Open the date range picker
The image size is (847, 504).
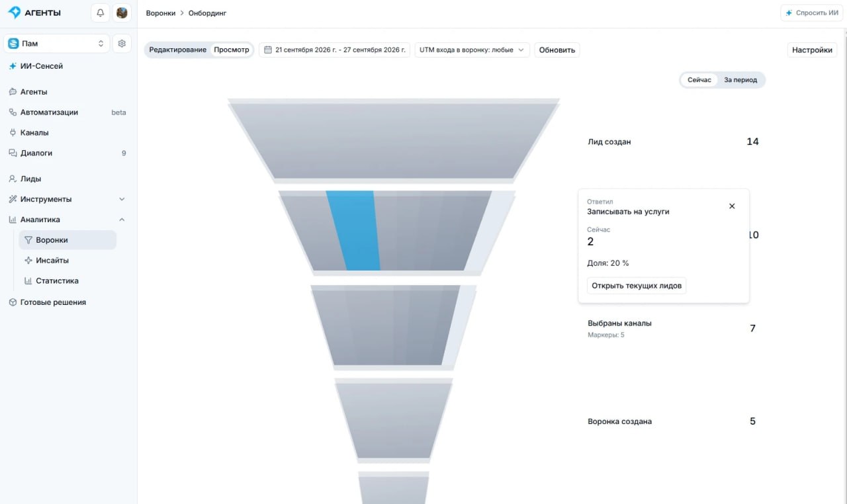click(x=334, y=50)
